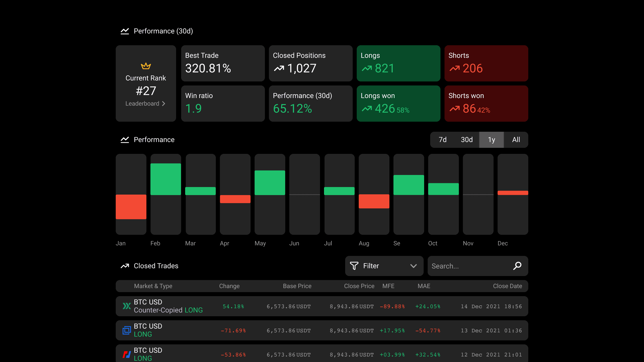The image size is (644, 362).
Task: Focus the Search input field
Action: click(x=478, y=266)
